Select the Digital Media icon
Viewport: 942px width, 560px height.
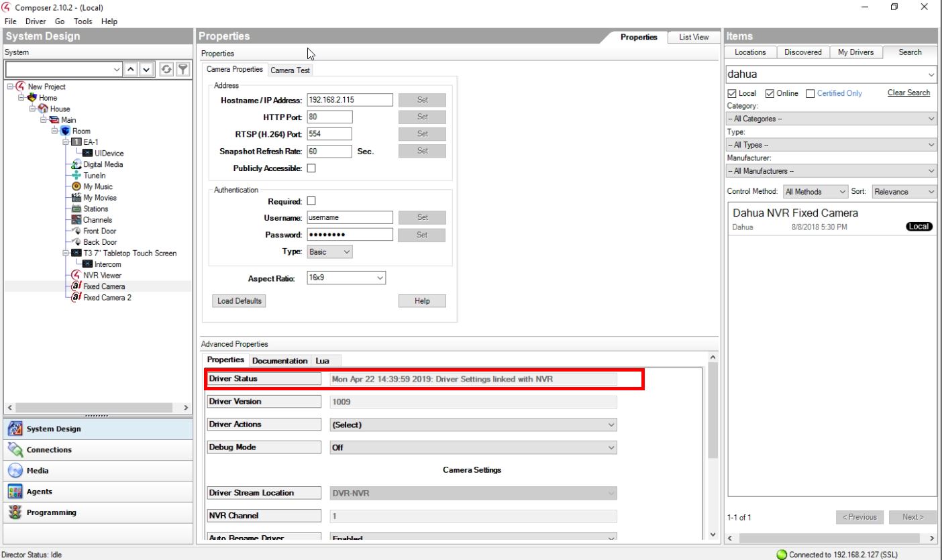[76, 164]
